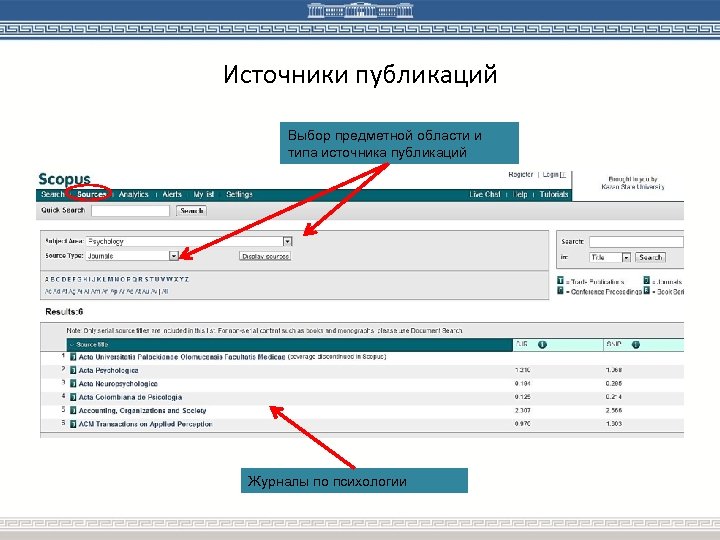Click the Trade Publications legend icon
Screen dimensions: 720x540
(560, 281)
